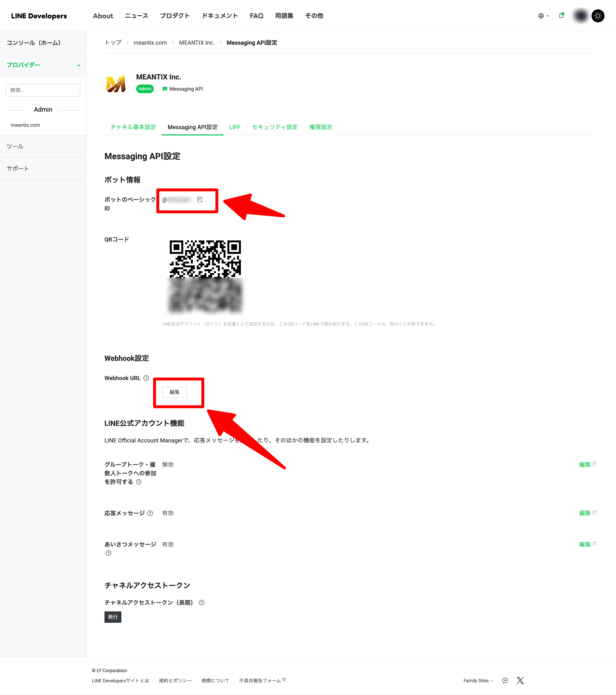616x695 pixels.
Task: Open the その他 navigation item
Action: click(x=314, y=16)
